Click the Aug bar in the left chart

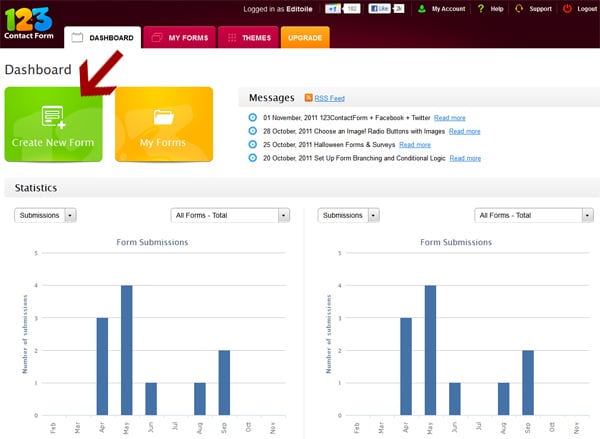[x=200, y=399]
